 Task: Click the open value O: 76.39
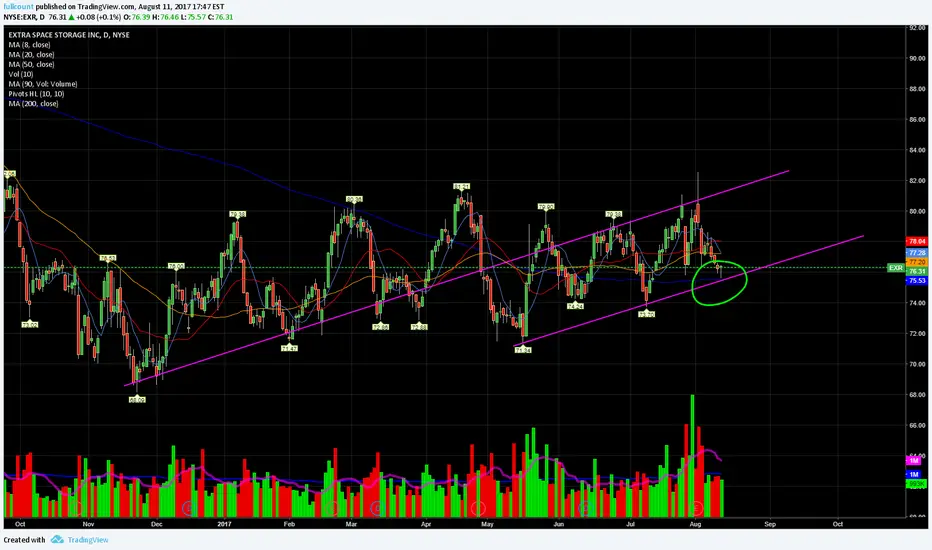(x=137, y=17)
